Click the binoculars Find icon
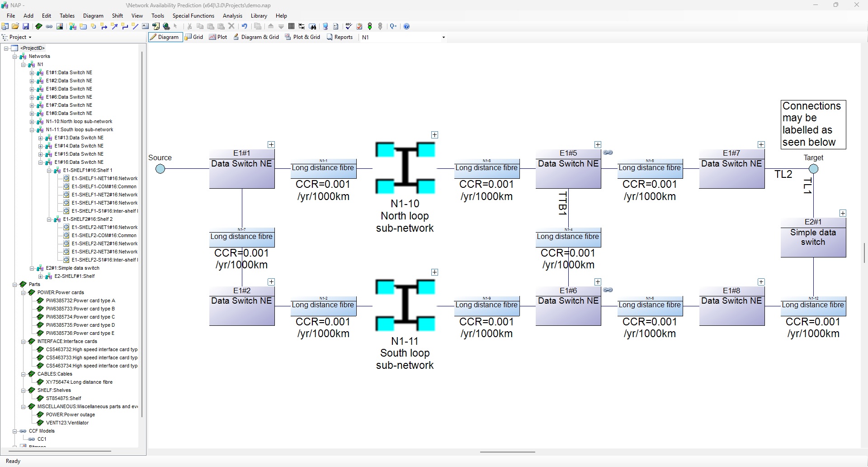The width and height of the screenshot is (868, 467). pyautogui.click(x=312, y=27)
